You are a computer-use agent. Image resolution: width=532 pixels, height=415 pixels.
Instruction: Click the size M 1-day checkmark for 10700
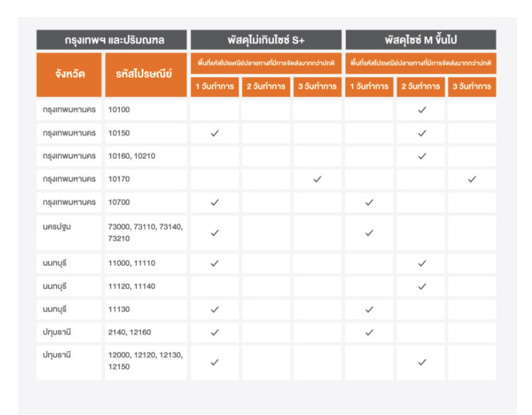tap(369, 203)
